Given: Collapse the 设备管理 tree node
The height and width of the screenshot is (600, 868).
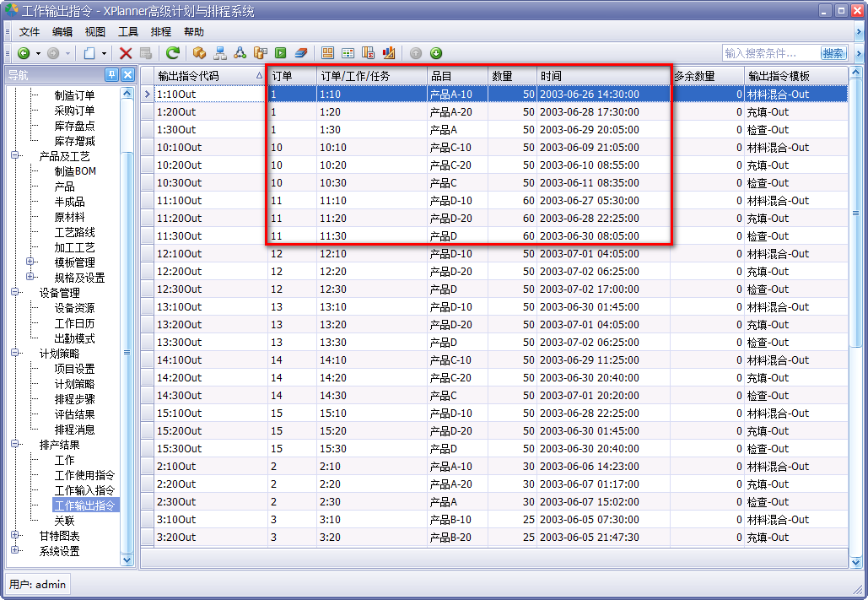Looking at the screenshot, I should click(15, 292).
